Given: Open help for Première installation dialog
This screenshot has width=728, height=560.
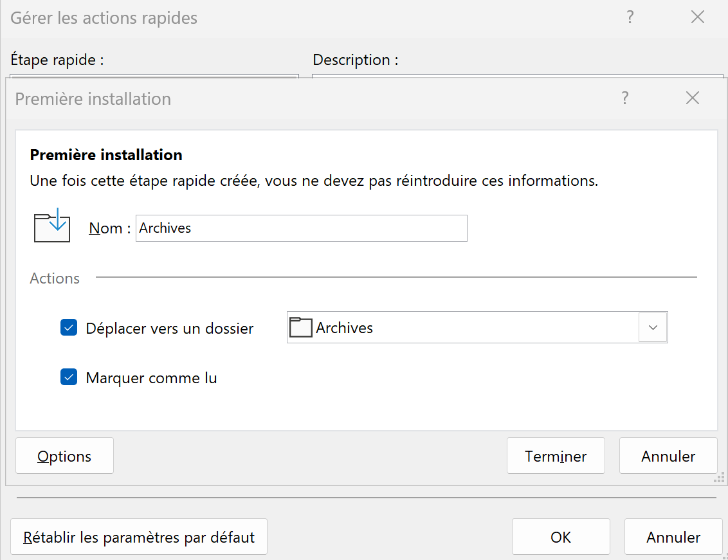Looking at the screenshot, I should (x=625, y=98).
